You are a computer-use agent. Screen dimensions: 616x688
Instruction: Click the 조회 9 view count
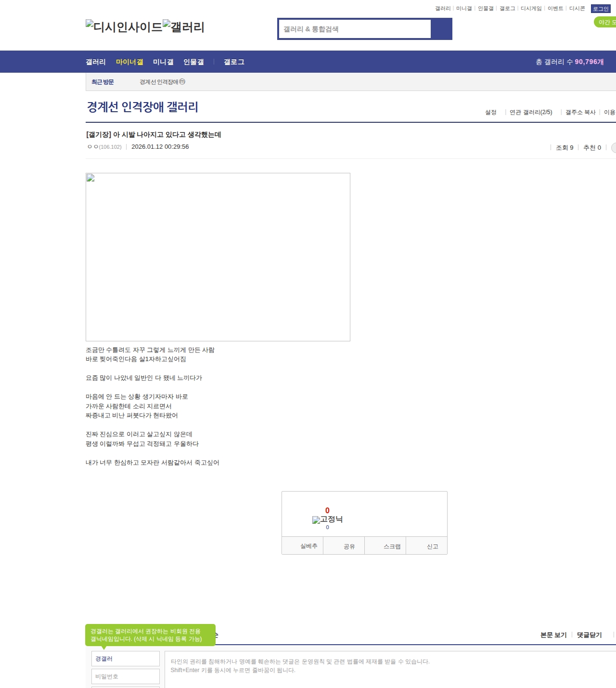(x=565, y=148)
